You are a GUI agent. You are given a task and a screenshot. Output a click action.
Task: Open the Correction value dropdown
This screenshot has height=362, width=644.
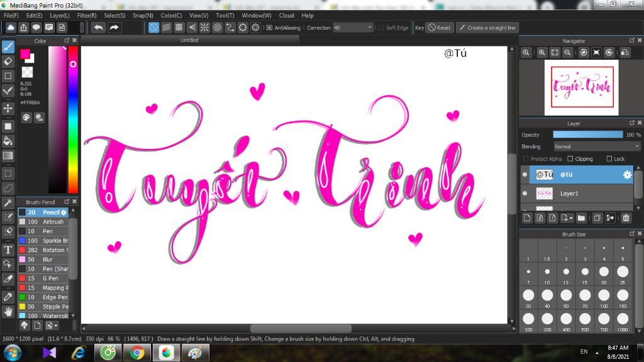[x=369, y=28]
